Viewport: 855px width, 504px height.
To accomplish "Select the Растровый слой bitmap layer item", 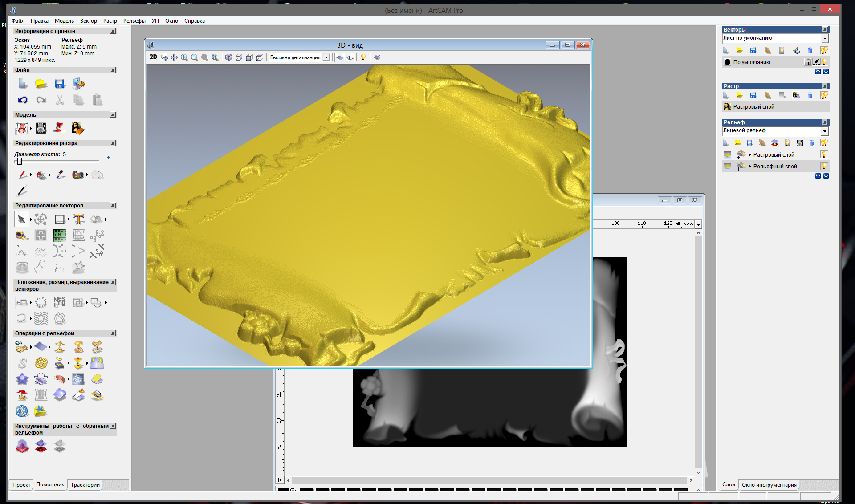I will 753,107.
